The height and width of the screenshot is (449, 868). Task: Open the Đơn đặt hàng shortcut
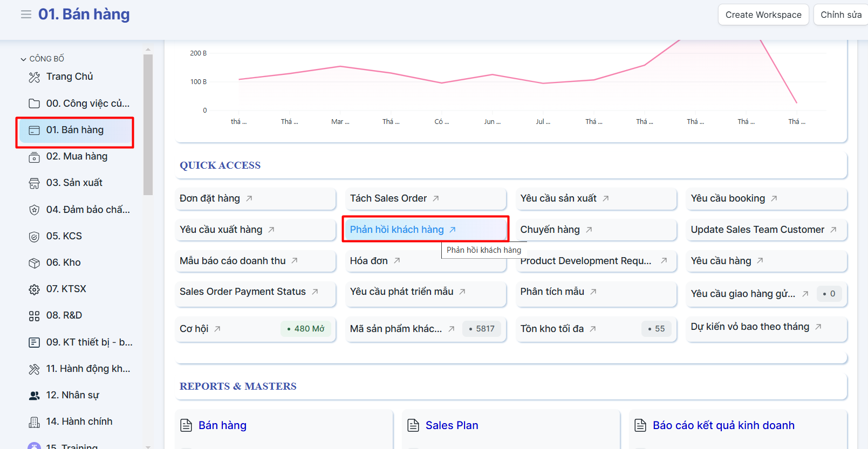[x=210, y=198]
